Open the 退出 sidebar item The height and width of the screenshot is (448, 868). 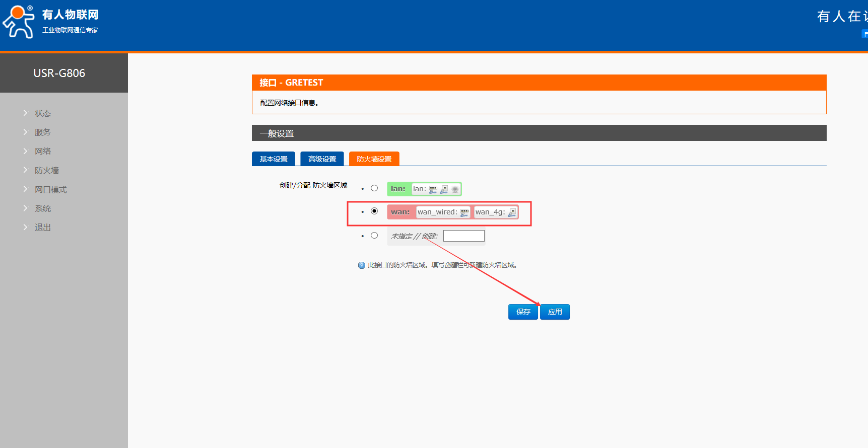(43, 228)
